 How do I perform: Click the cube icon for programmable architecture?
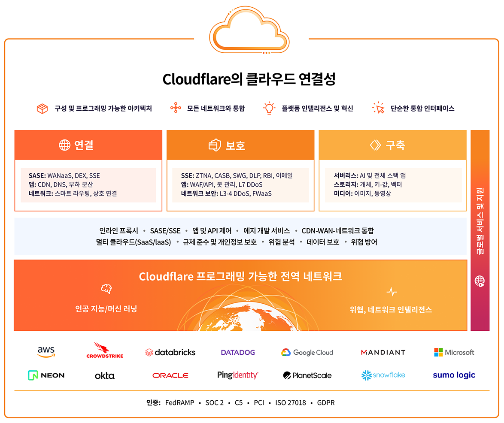point(43,109)
